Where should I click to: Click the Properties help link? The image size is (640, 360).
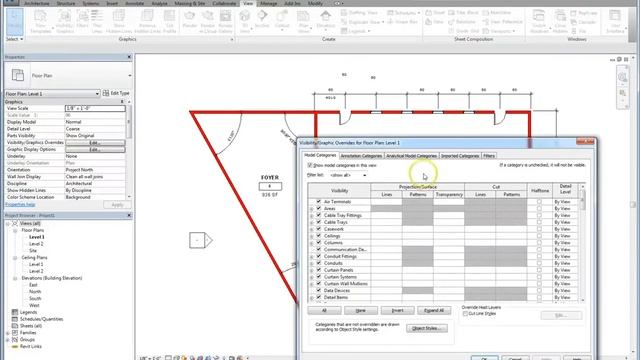coord(20,204)
